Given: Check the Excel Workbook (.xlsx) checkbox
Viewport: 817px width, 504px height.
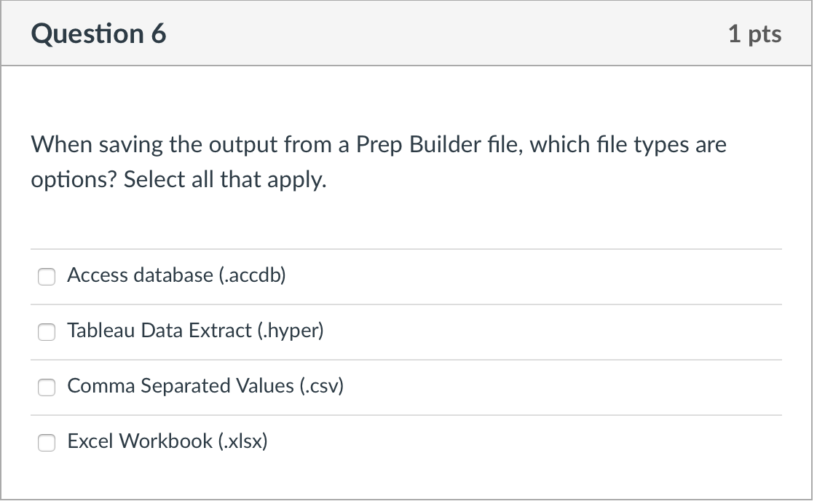Looking at the screenshot, I should [47, 442].
